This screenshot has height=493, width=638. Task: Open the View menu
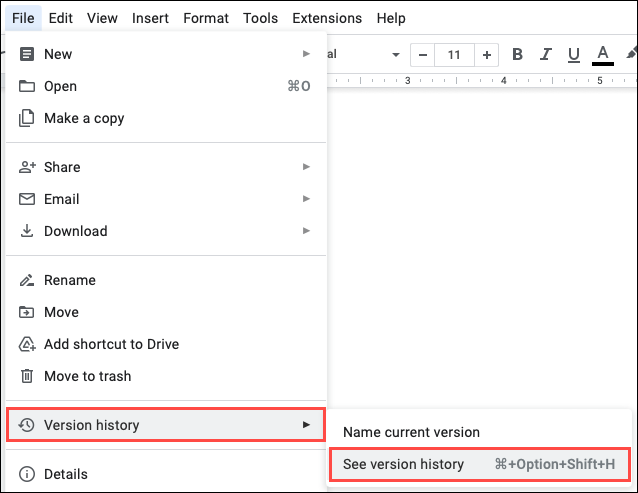tap(102, 18)
